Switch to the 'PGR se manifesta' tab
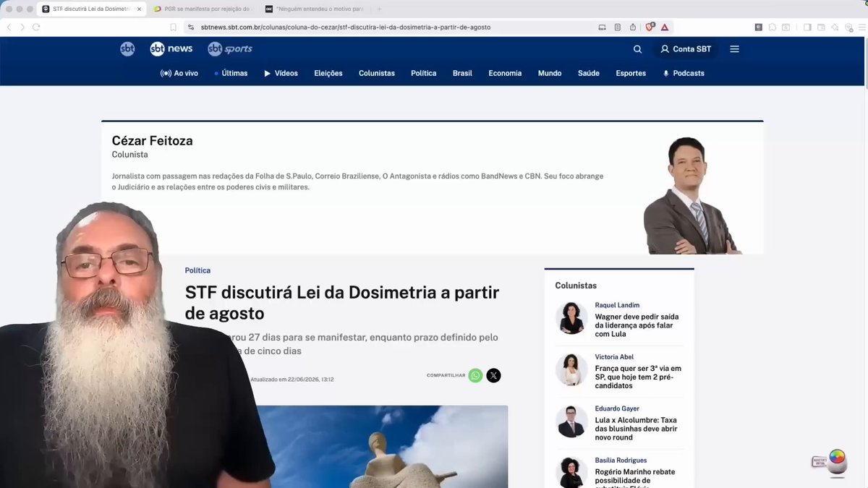The width and height of the screenshot is (868, 488). (x=203, y=9)
